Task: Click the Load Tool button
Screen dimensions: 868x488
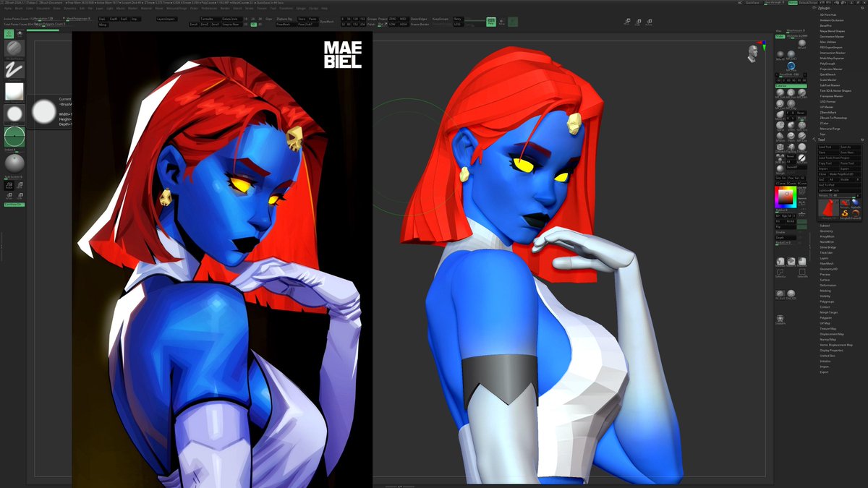Action: click(828, 147)
